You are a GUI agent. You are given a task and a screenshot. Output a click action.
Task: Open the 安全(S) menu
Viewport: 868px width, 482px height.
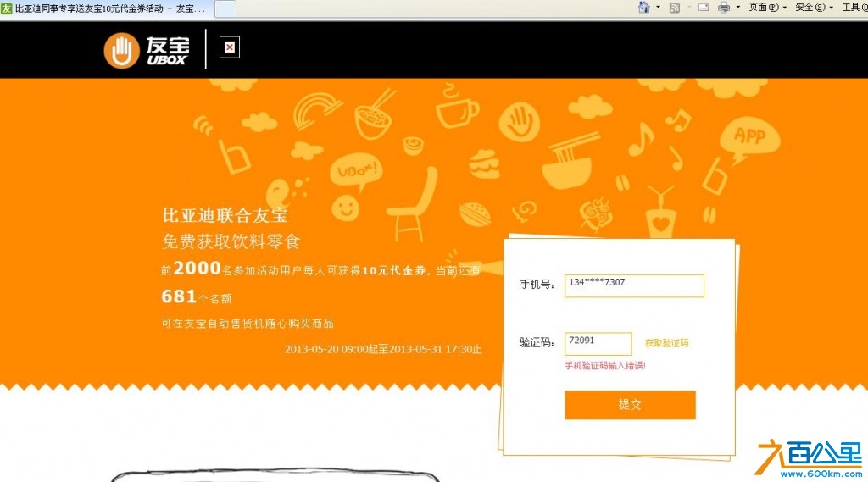814,7
